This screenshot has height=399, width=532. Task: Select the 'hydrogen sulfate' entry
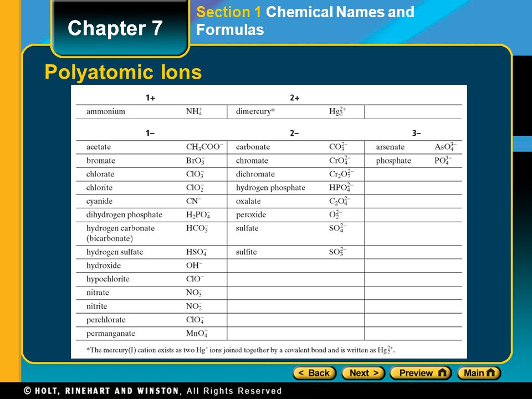pos(115,252)
